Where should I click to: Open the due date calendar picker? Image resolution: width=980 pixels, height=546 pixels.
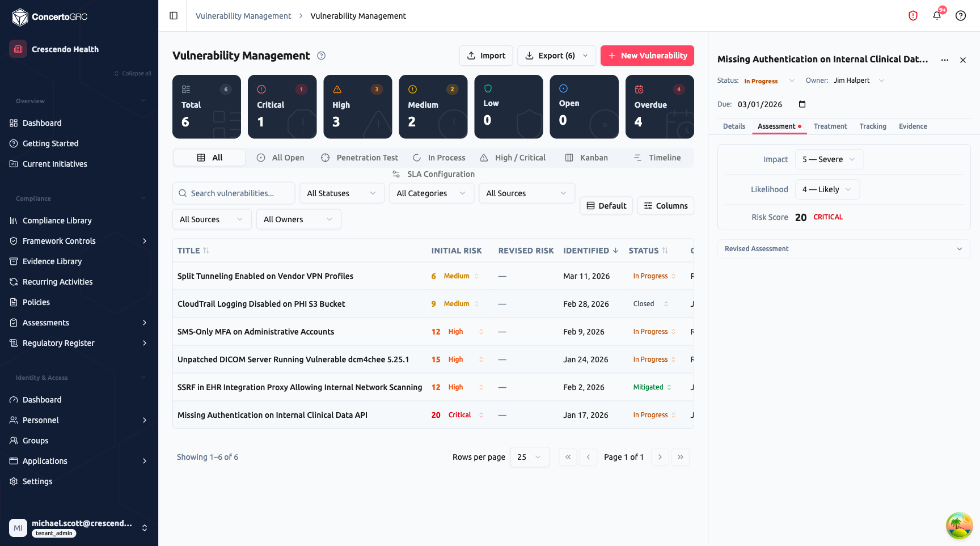click(802, 104)
